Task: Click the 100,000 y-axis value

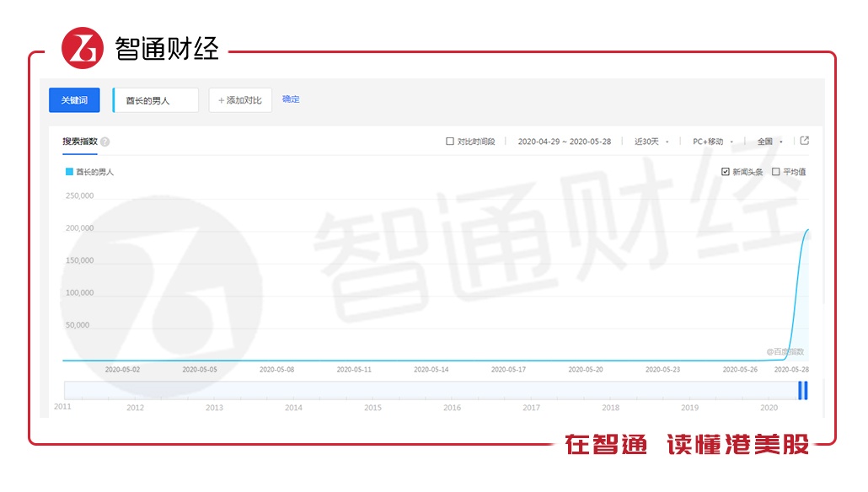Action: click(x=80, y=293)
